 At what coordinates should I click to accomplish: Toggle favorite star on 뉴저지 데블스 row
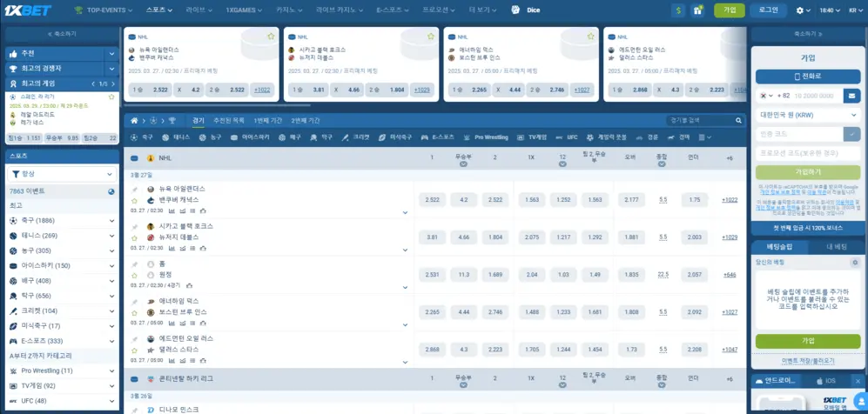click(134, 237)
